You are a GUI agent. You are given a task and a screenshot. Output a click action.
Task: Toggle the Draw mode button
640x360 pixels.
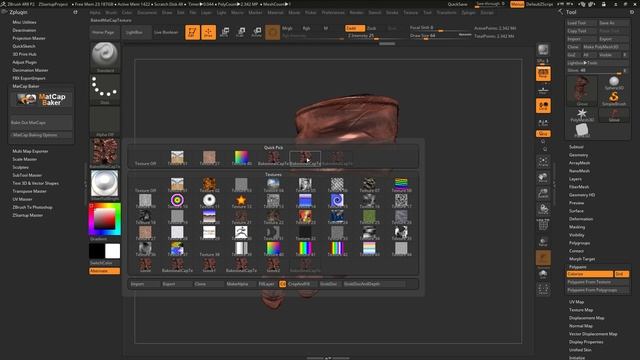coord(209,32)
